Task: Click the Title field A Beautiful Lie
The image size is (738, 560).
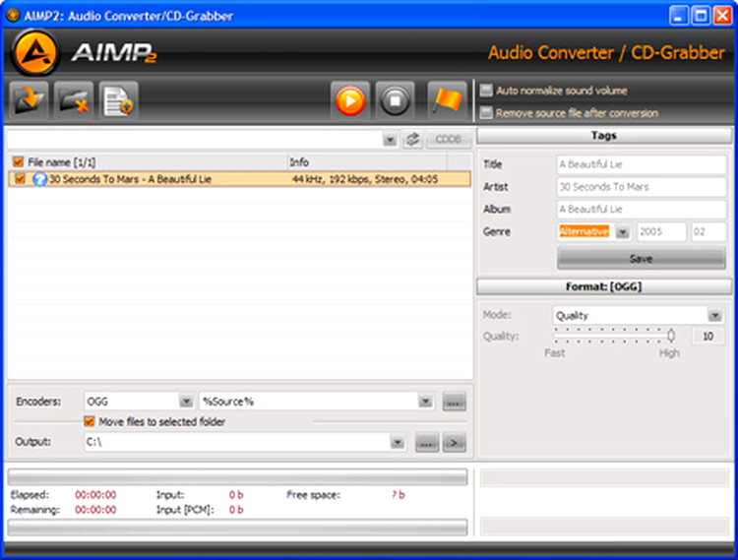Action: (642, 164)
